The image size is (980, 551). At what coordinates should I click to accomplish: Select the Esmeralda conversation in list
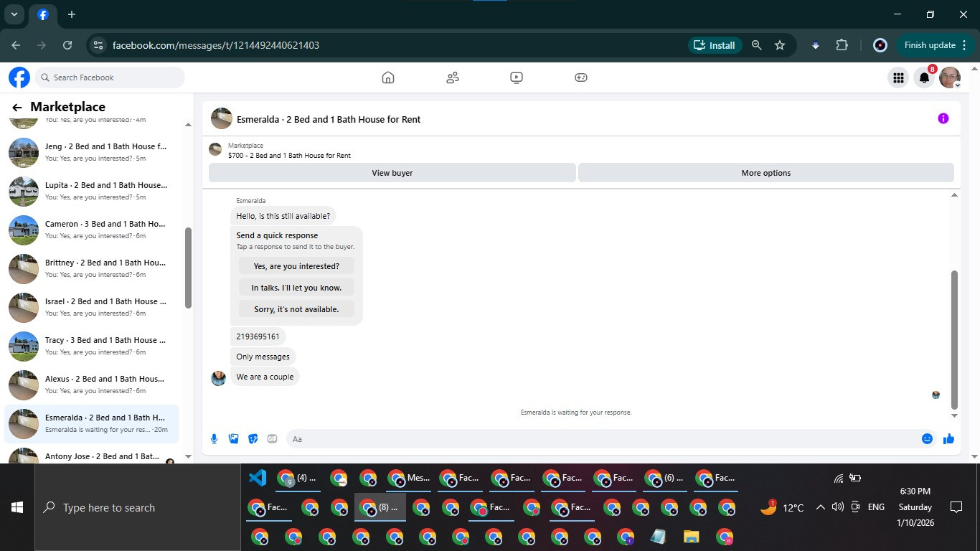point(92,423)
